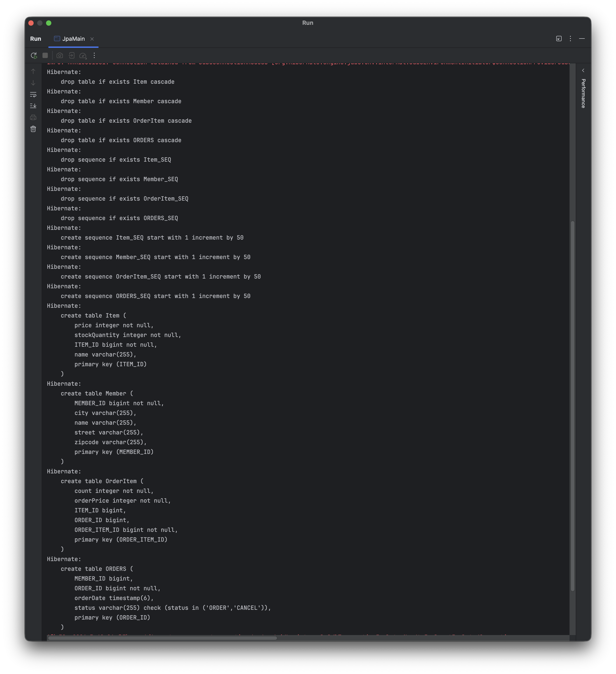
Task: Click the Stop process square icon
Action: coord(45,56)
